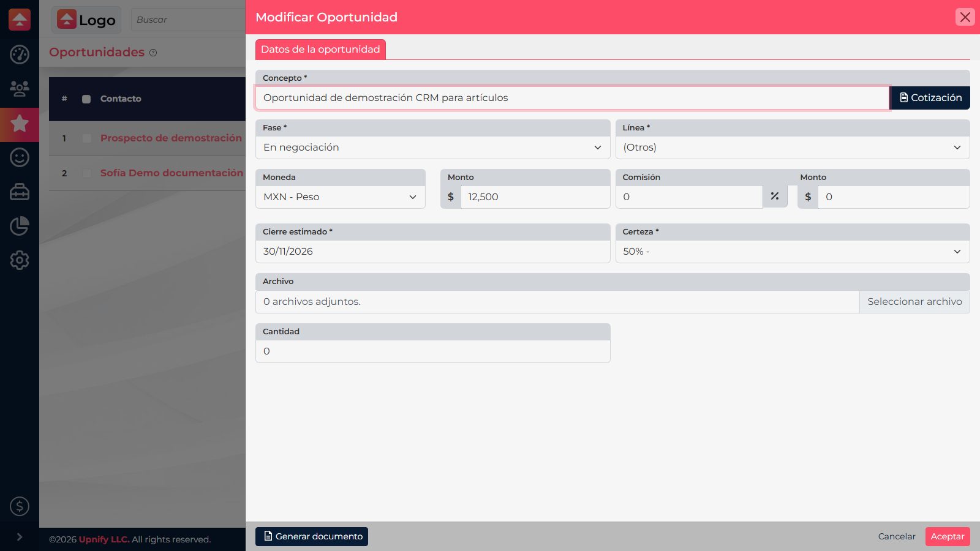980x551 pixels.
Task: Click the Monto field showing 12,500
Action: 535,197
